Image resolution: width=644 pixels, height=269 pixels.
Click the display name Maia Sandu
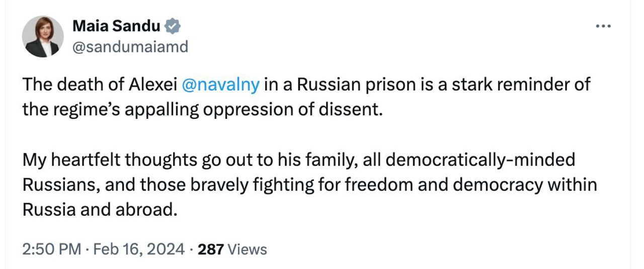(117, 26)
